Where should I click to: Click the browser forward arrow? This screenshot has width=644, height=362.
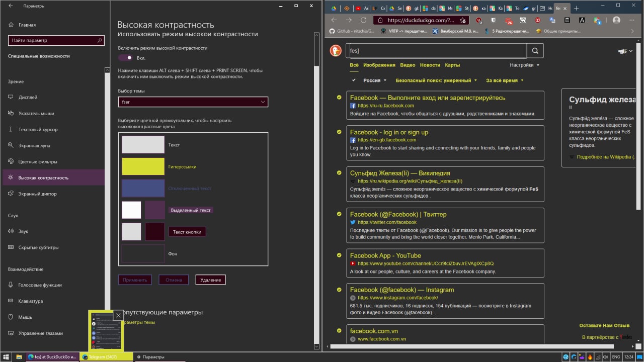349,20
